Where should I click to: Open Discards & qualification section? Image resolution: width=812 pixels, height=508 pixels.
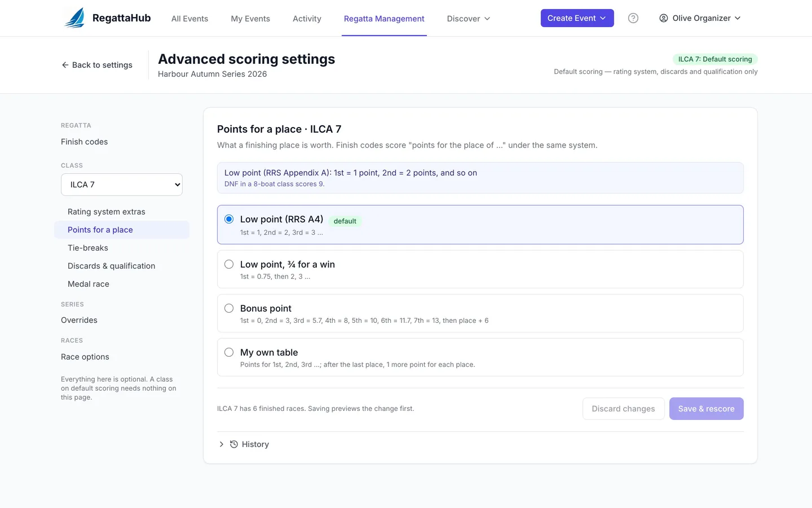(122, 266)
